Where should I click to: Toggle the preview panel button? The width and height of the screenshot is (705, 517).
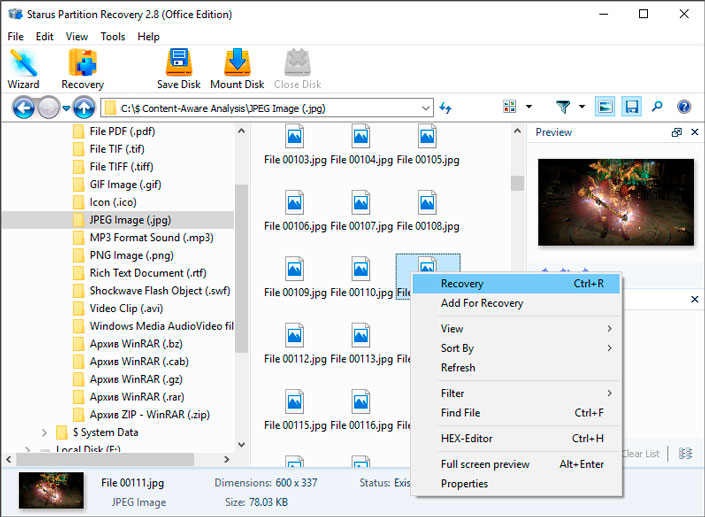[x=605, y=107]
